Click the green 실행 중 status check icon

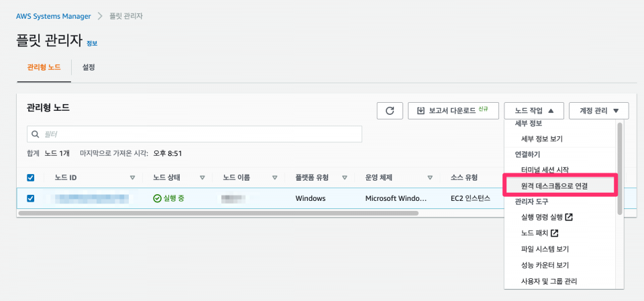pyautogui.click(x=157, y=199)
